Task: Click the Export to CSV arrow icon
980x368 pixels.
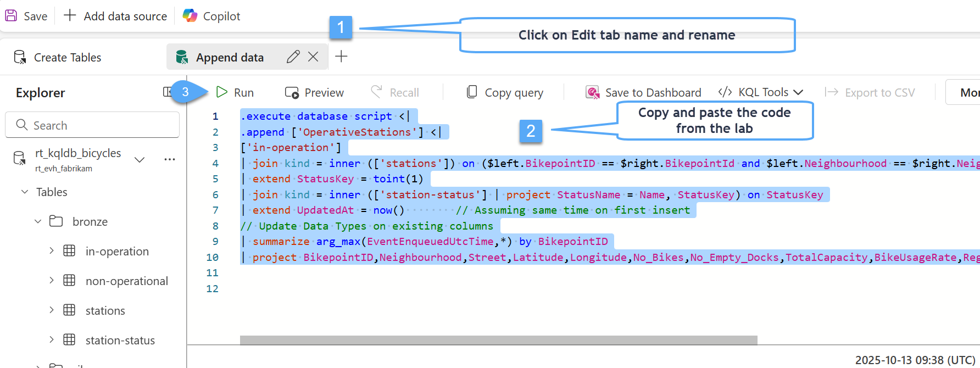Action: [831, 92]
